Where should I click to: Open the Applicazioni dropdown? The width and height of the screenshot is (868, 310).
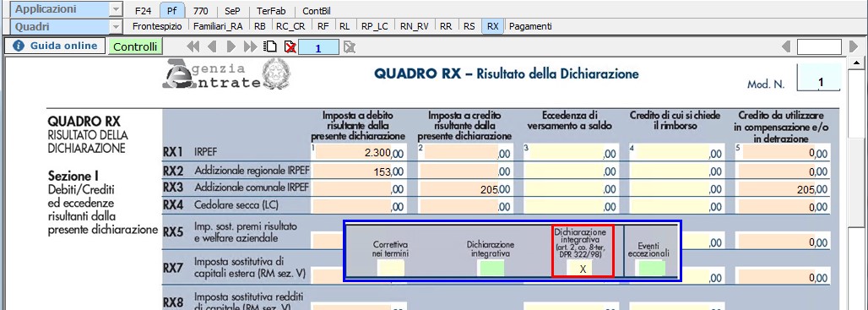point(116,10)
